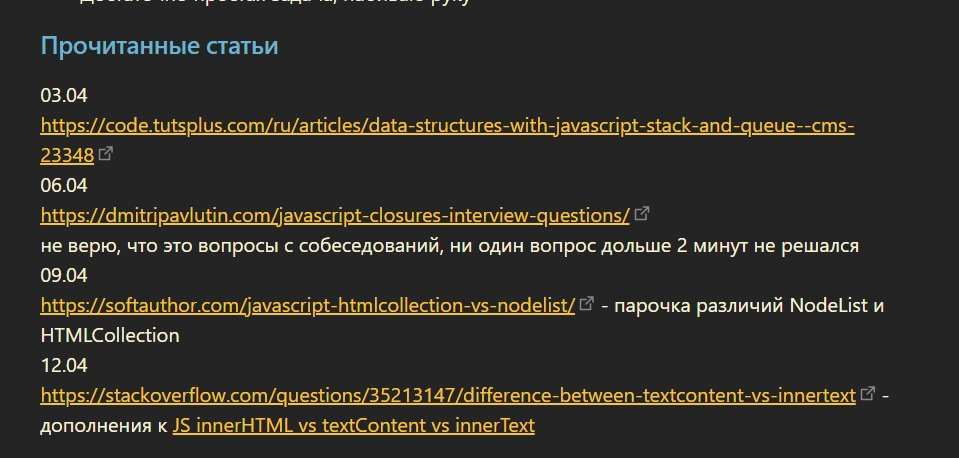Click the Прочитанные статьи heading
Screen dimensions: 959x458
point(159,46)
